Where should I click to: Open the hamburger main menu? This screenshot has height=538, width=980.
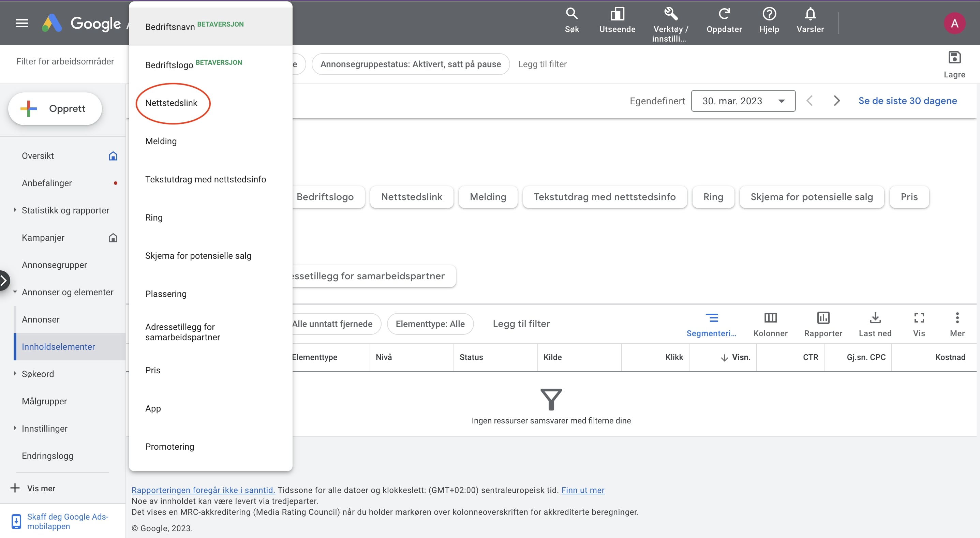click(22, 24)
